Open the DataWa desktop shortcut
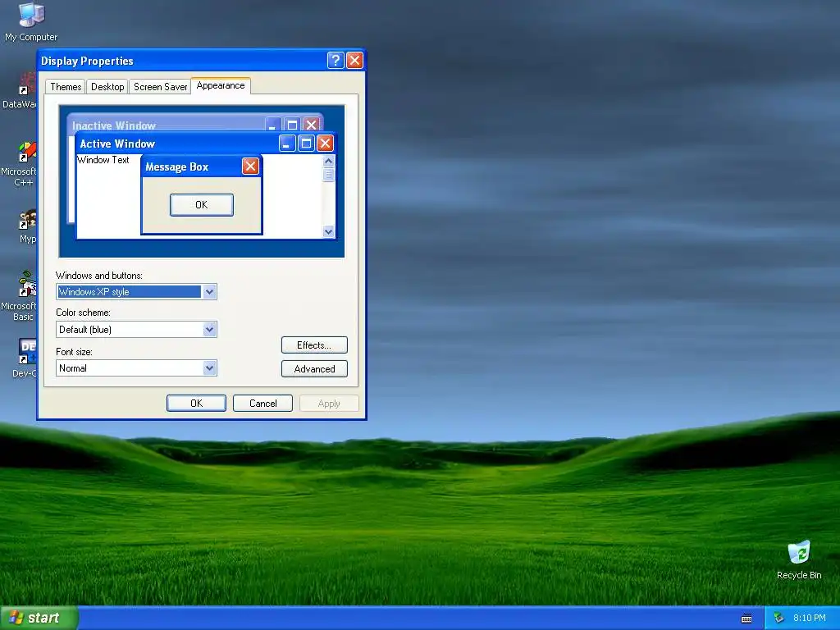Viewport: 840px width, 630px height. [x=21, y=91]
